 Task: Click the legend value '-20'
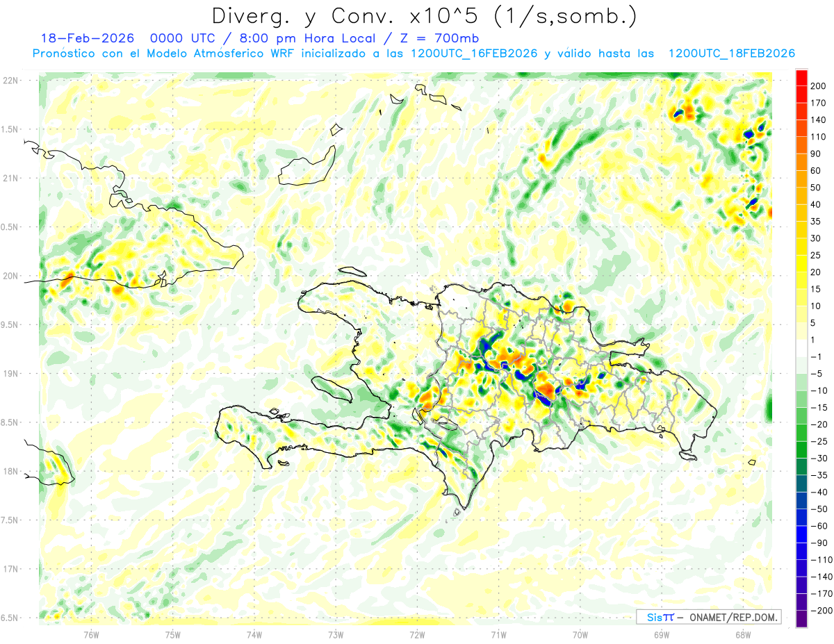[820, 424]
